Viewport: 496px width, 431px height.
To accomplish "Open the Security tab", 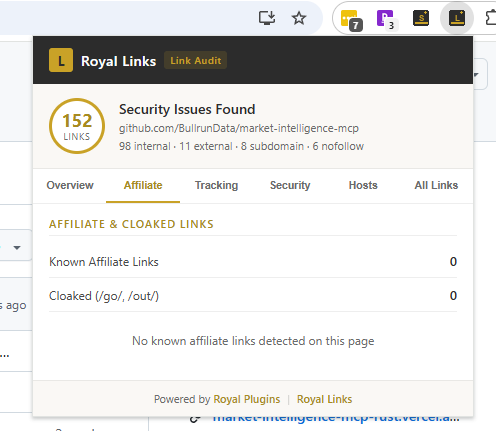I will click(290, 185).
